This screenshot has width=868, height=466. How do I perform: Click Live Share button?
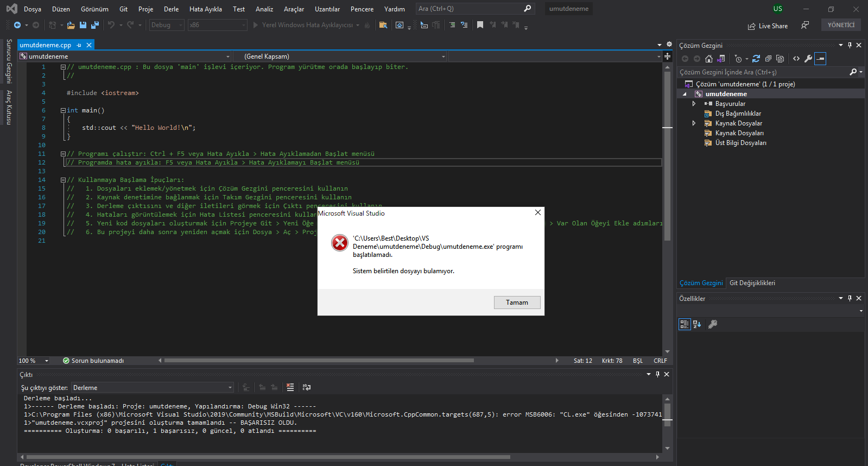pos(768,26)
